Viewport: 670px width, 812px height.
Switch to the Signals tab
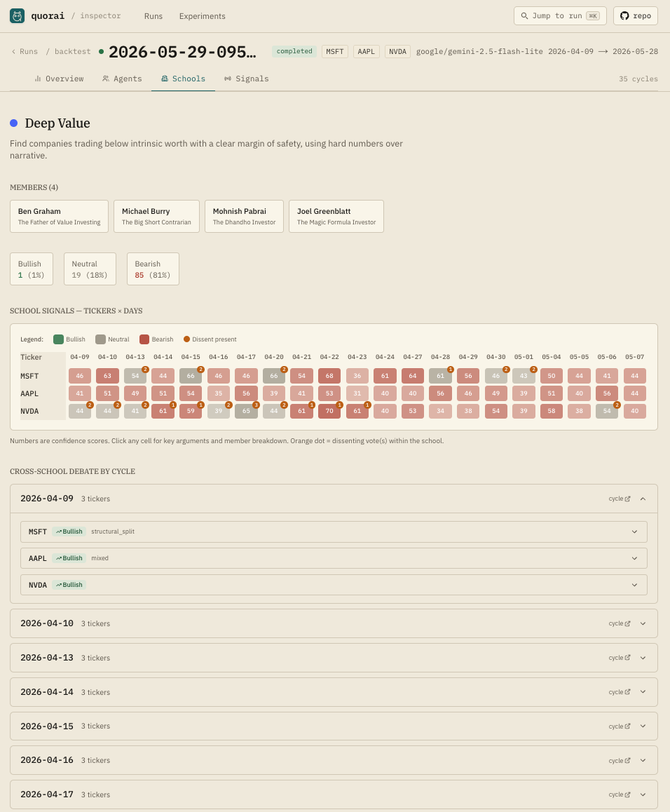[x=247, y=79]
